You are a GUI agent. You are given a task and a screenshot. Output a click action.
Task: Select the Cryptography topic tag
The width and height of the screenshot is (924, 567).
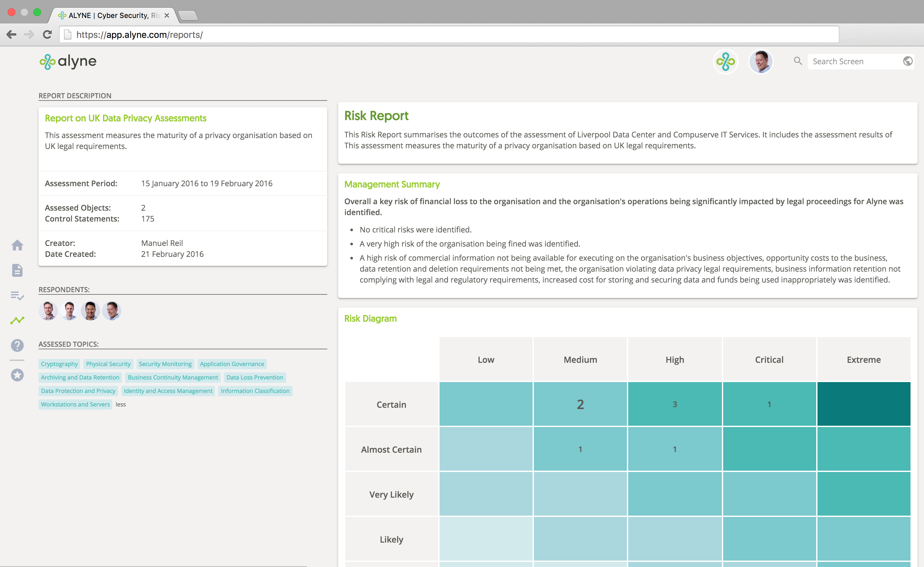point(59,364)
